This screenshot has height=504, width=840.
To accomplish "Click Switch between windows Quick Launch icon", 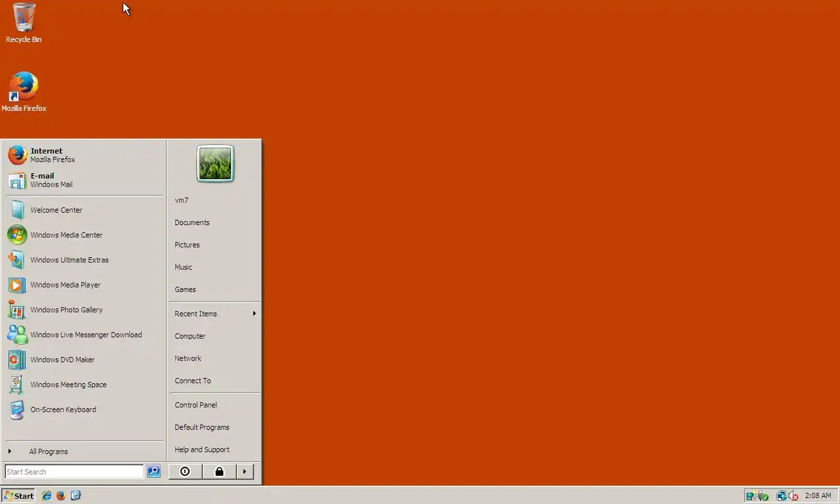I will [75, 495].
